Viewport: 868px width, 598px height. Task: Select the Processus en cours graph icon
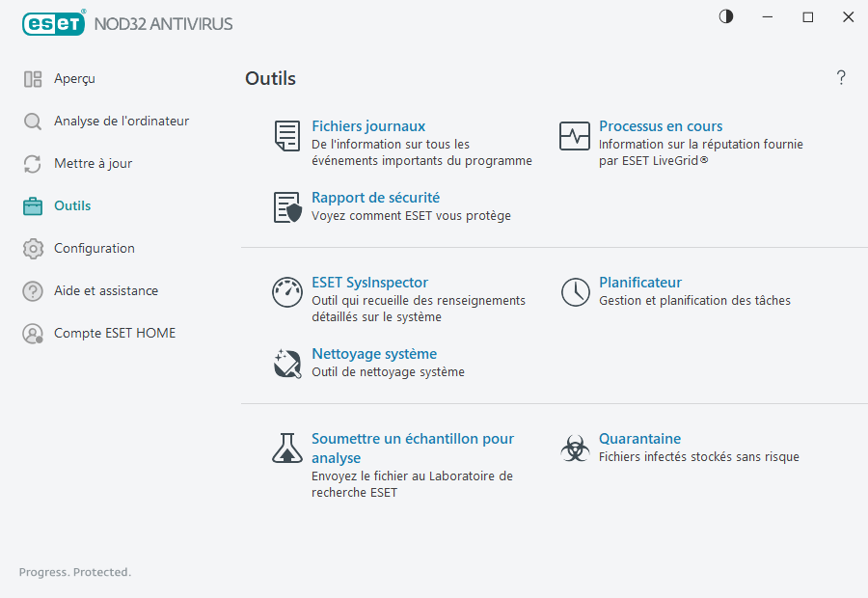[575, 135]
